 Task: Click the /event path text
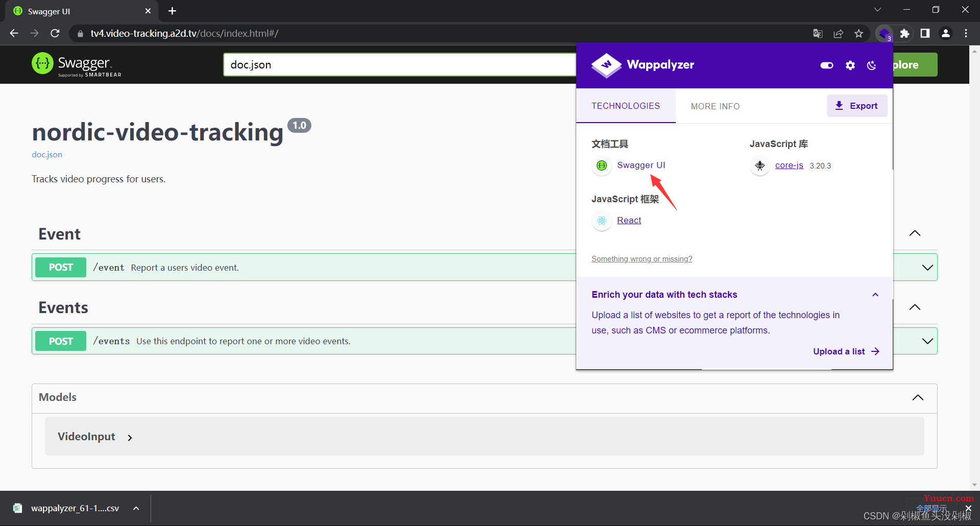tap(109, 268)
